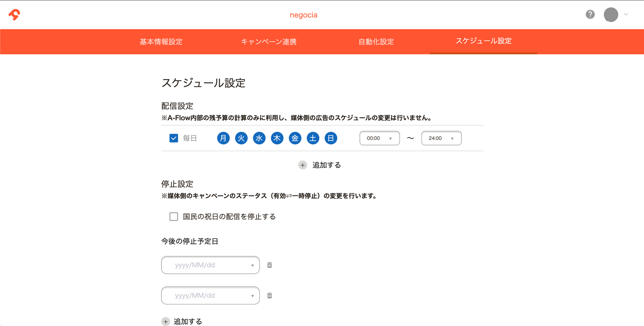Click the スケジュール設定 page heading
This screenshot has height=326, width=644.
[204, 83]
